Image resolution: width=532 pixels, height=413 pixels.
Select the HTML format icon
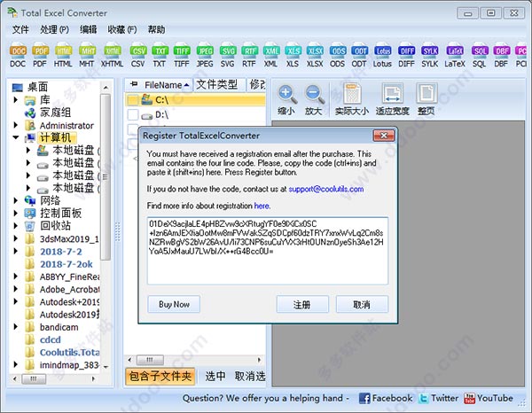[x=63, y=56]
